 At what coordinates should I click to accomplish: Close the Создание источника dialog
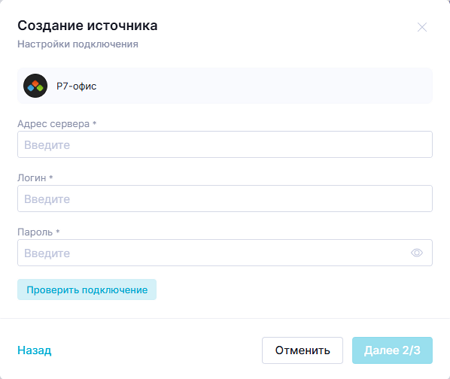(422, 27)
